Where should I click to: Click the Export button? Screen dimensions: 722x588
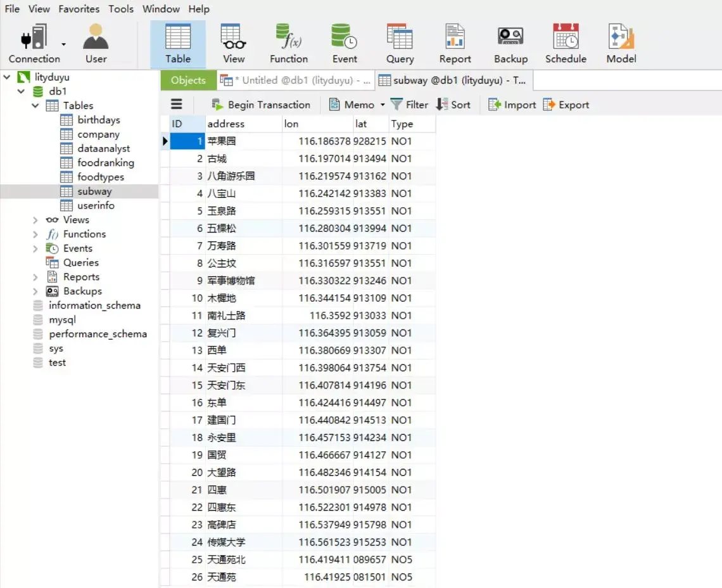pos(566,105)
